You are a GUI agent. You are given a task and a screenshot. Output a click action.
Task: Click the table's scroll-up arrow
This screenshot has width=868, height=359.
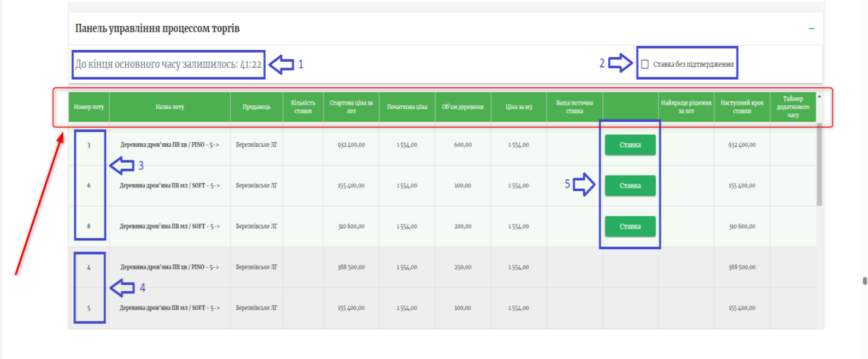(819, 97)
